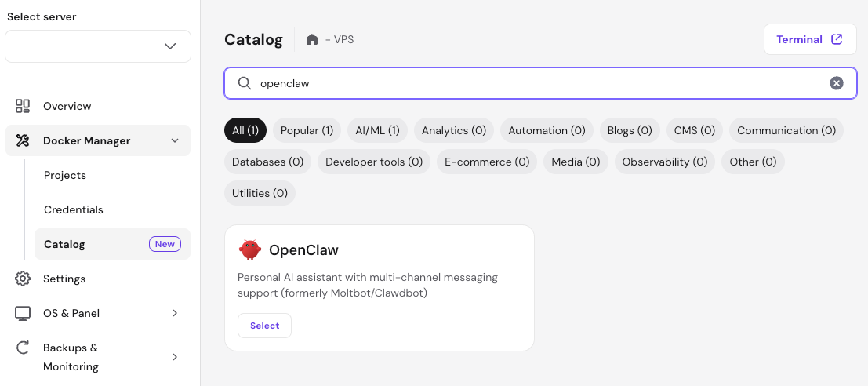868x386 pixels.
Task: Expand the OS & Panel submenu chevron
Action: coord(174,313)
